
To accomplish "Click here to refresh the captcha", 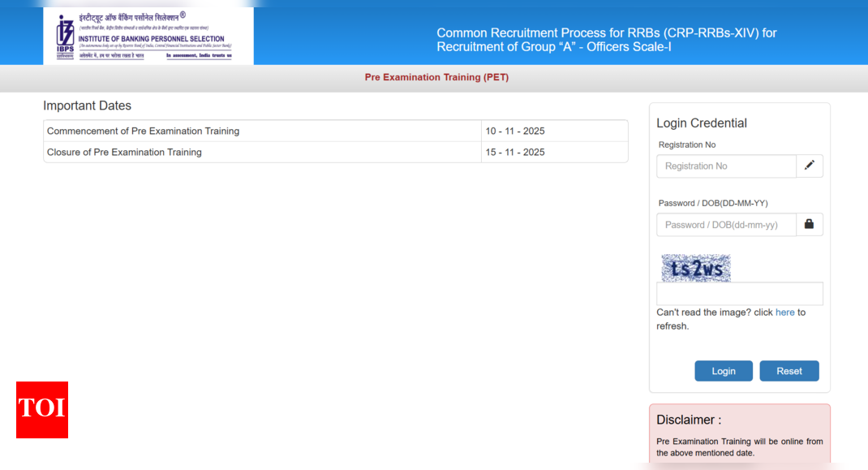I will tap(784, 312).
